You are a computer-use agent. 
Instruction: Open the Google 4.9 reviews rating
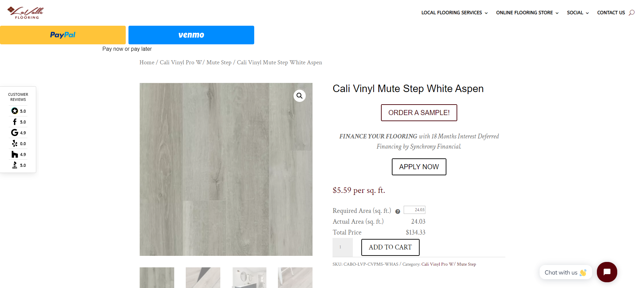pyautogui.click(x=18, y=133)
